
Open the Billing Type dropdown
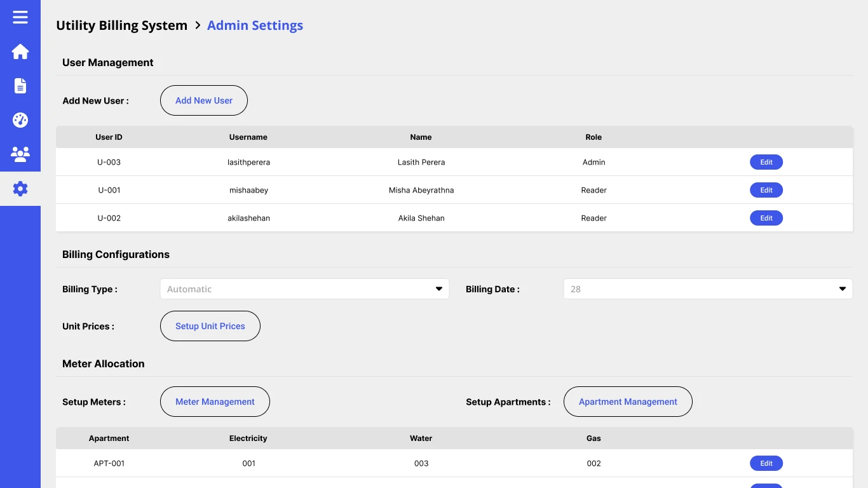coord(304,289)
